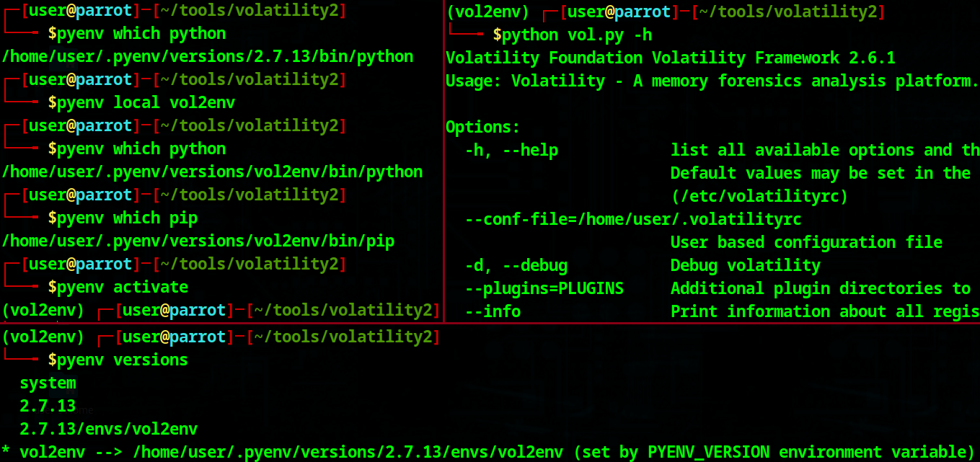Screen dimensions: 980x462
Task: Click the '2.7.13/envs/vol2env' version entry
Action: point(109,429)
